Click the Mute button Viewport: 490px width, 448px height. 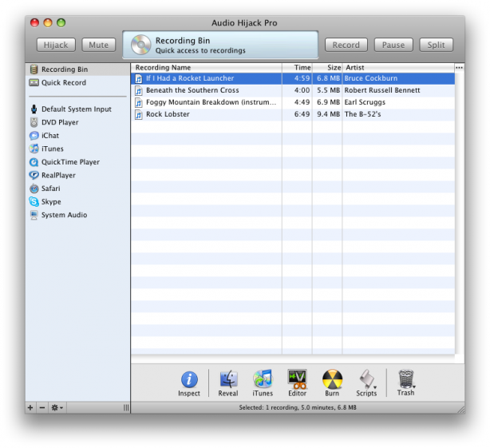(x=99, y=45)
